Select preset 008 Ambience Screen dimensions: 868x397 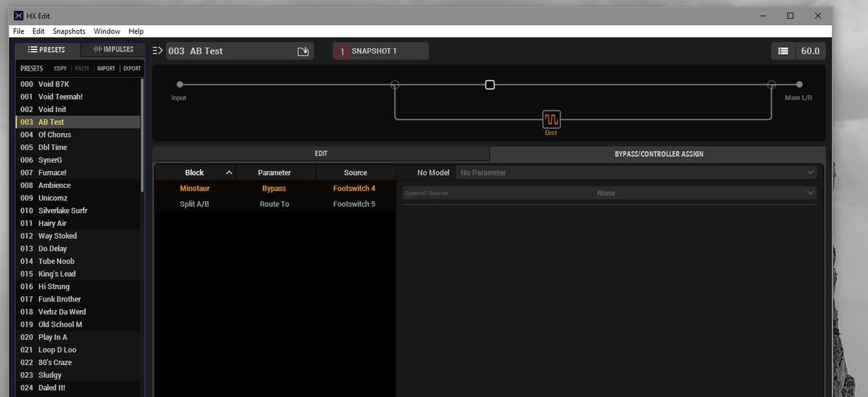click(78, 185)
